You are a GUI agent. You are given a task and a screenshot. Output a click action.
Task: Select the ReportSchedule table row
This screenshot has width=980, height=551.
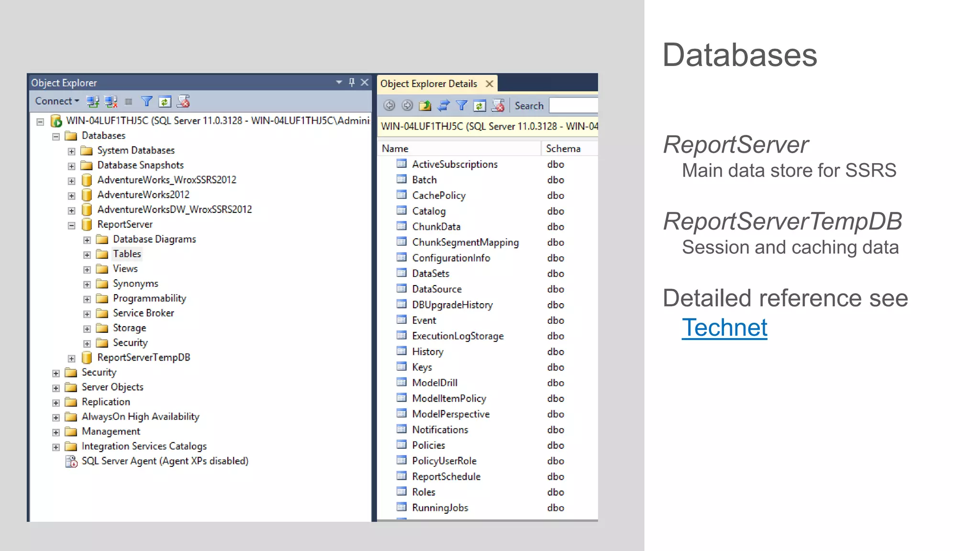[x=488, y=476]
